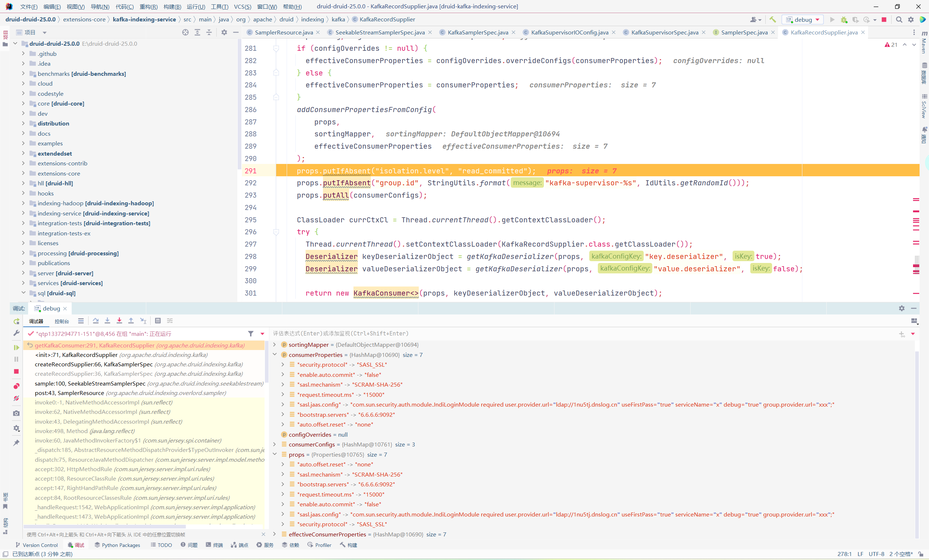Click frames list horizontal scrollbar
Viewport: 929px width, 560px height.
[x=105, y=527]
